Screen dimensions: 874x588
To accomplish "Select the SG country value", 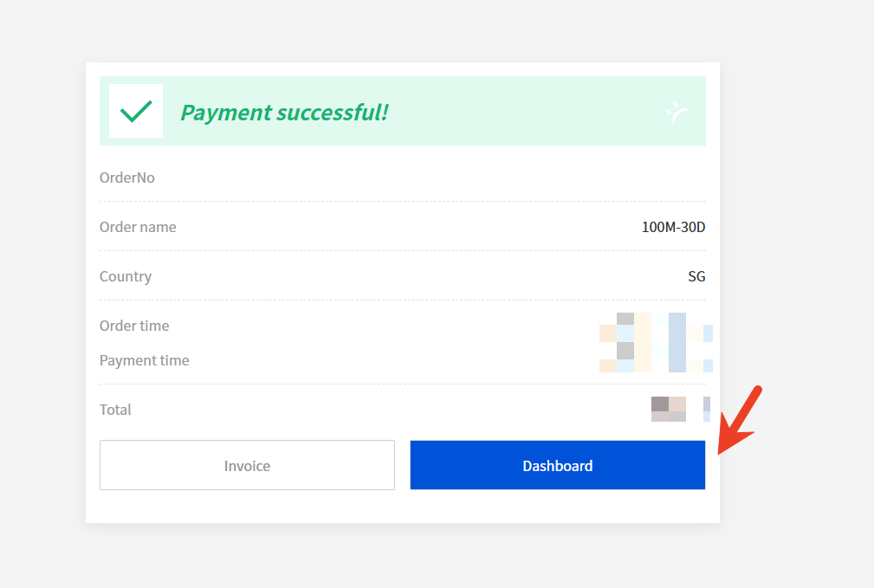I will tap(696, 276).
